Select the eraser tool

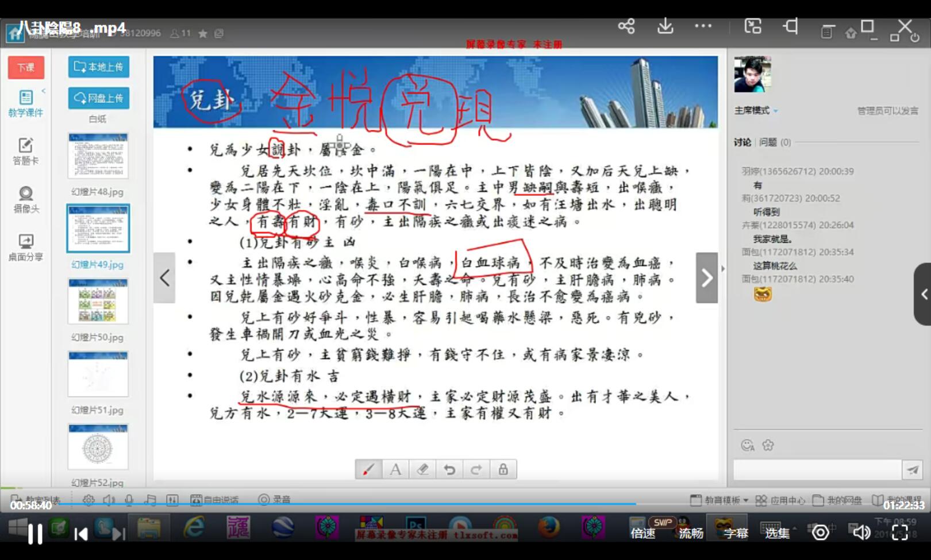tap(422, 469)
